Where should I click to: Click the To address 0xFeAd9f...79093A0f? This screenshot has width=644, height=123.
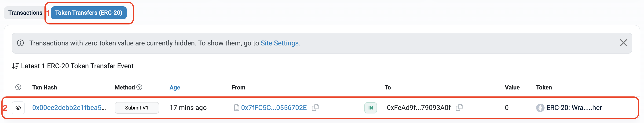point(419,108)
